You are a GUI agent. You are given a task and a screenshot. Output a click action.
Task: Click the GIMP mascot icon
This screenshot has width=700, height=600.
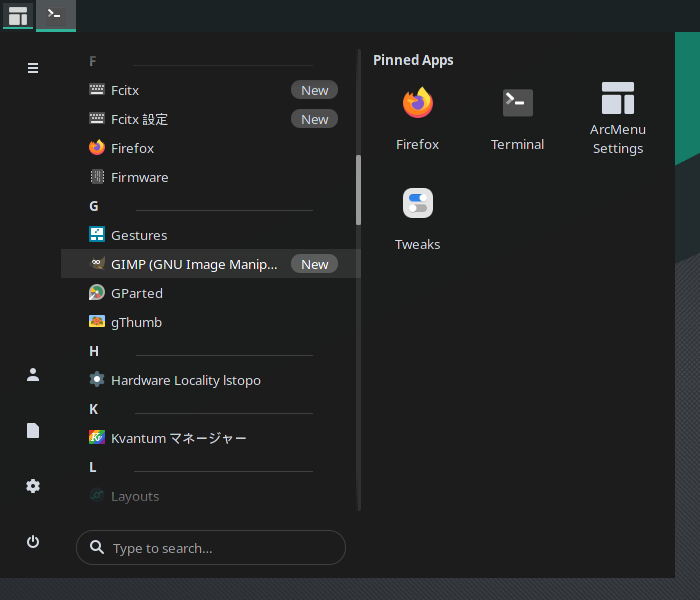point(97,263)
